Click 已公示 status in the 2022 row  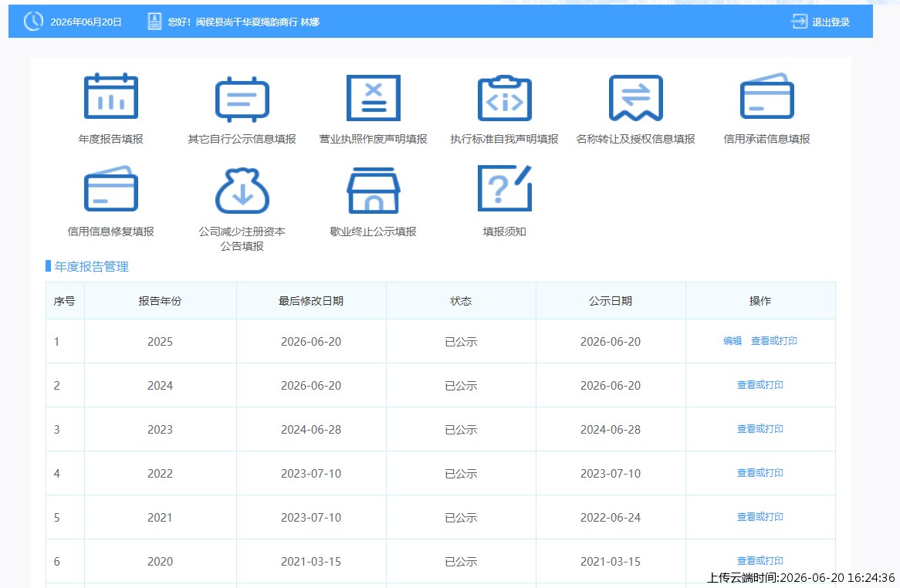pyautogui.click(x=461, y=473)
